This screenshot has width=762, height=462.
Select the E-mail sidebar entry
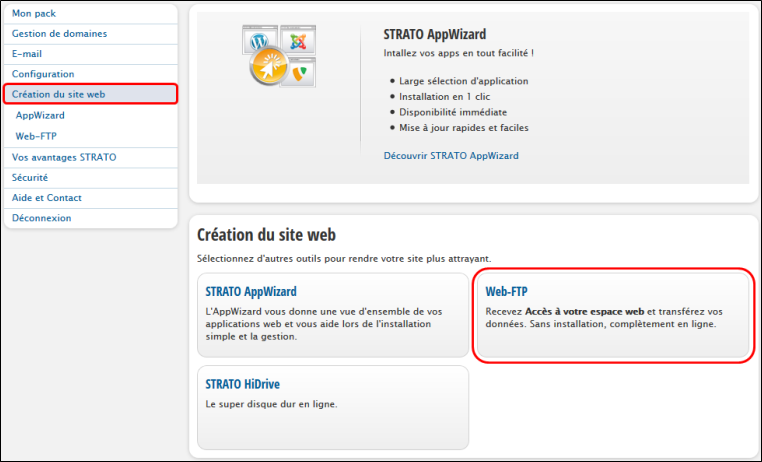click(x=90, y=54)
